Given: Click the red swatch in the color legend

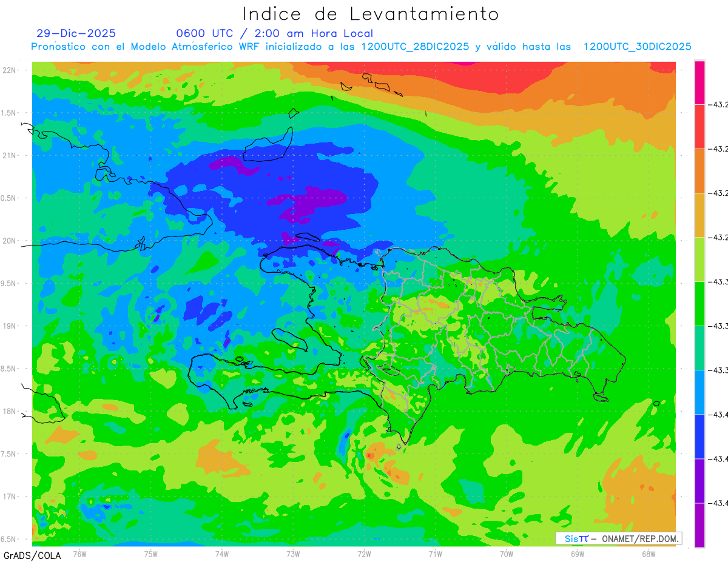Looking at the screenshot, I should (699, 127).
